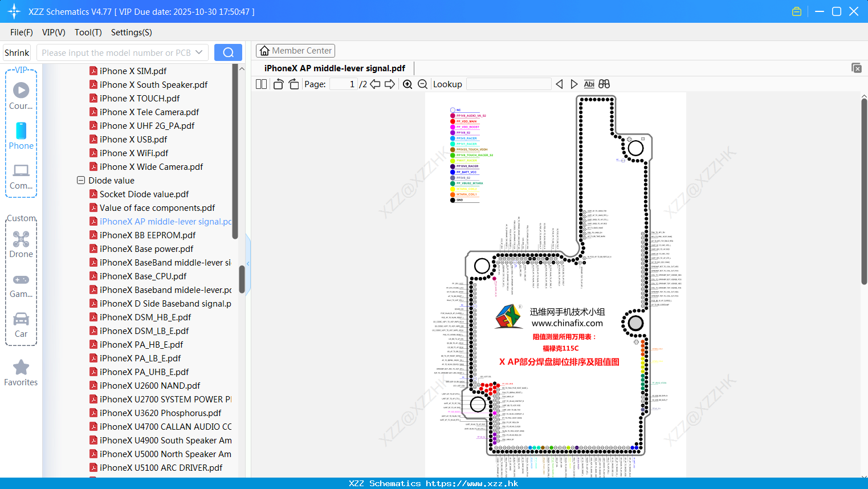This screenshot has height=489, width=868.
Task: Go to the next page arrow
Action: [390, 84]
